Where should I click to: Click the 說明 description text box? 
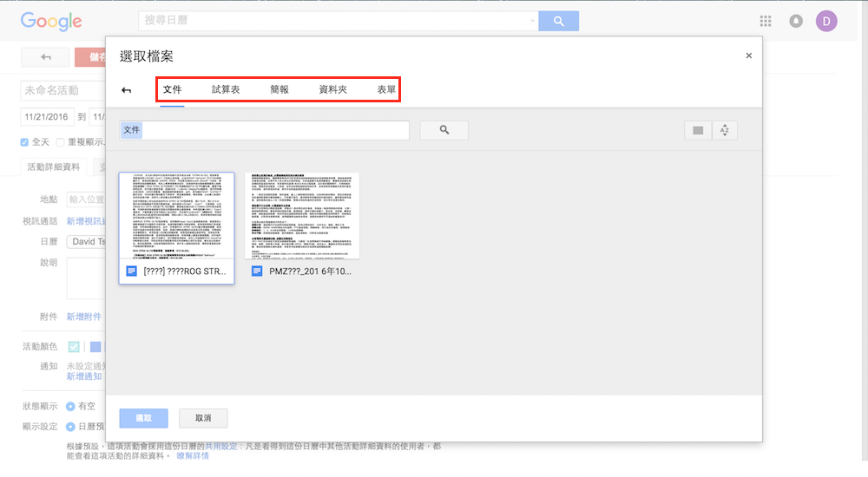[x=86, y=278]
